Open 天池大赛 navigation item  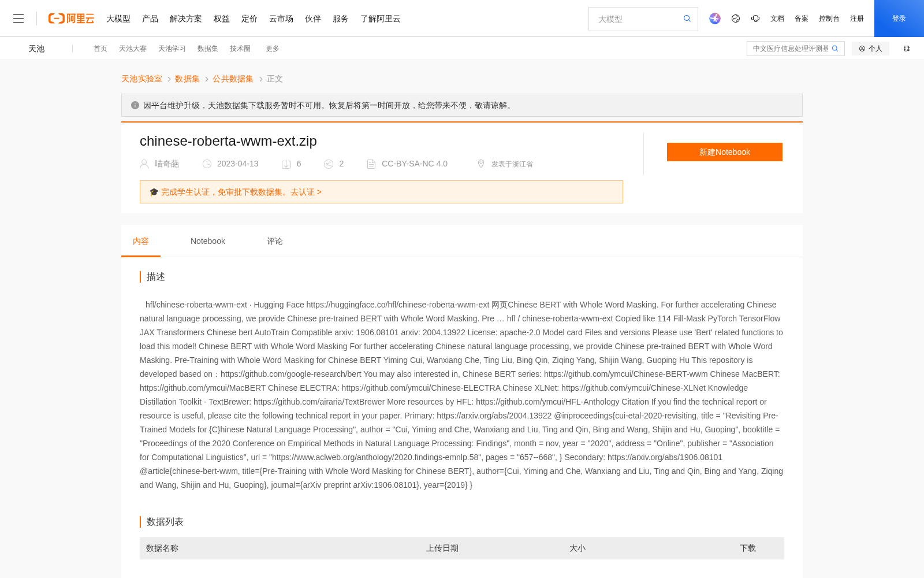pyautogui.click(x=133, y=49)
